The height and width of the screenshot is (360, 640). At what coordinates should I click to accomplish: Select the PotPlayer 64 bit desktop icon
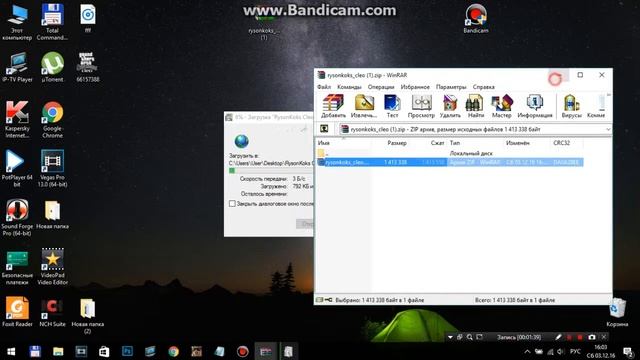[17, 168]
